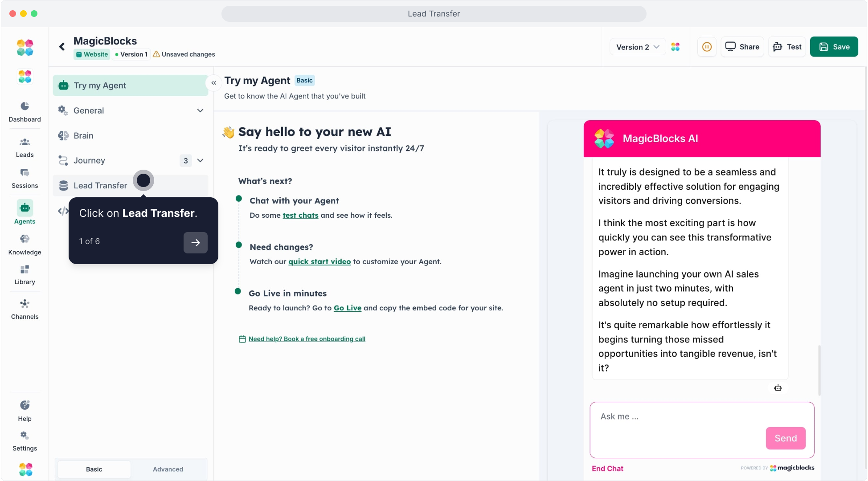Select Lead Transfer in the menu
Image resolution: width=868 pixels, height=481 pixels.
pos(100,185)
